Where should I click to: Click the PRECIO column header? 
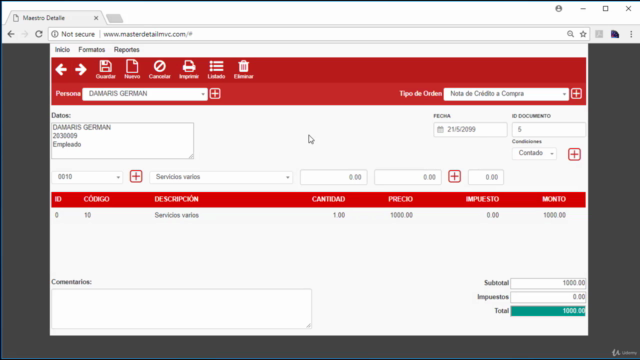400,199
